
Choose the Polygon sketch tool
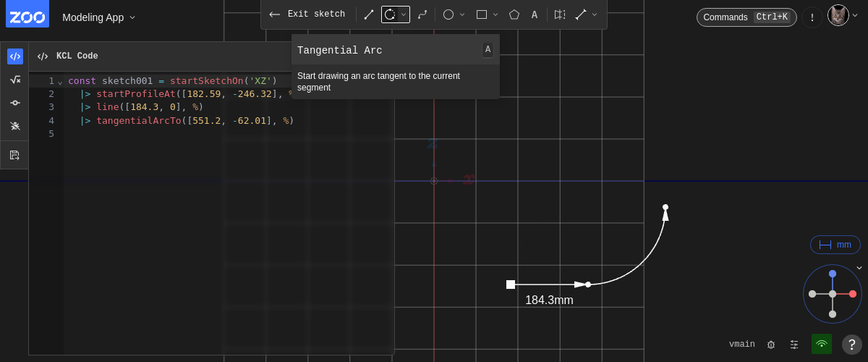click(x=514, y=14)
